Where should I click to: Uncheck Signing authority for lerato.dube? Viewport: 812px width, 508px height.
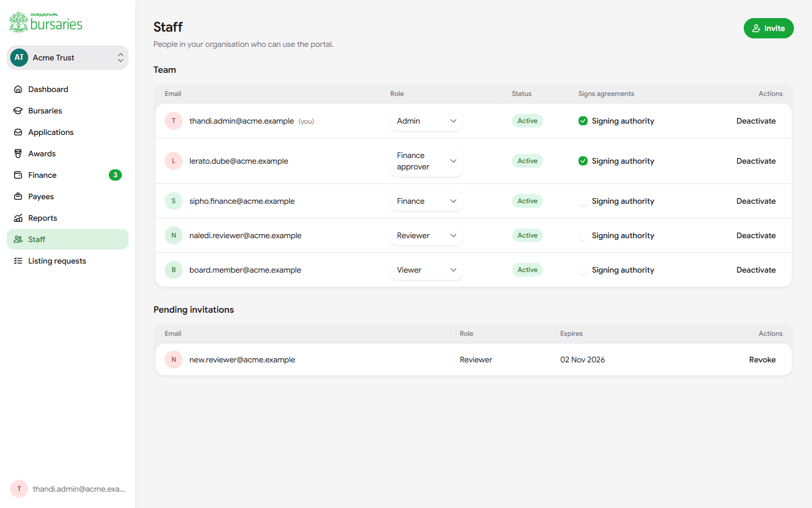pyautogui.click(x=583, y=161)
